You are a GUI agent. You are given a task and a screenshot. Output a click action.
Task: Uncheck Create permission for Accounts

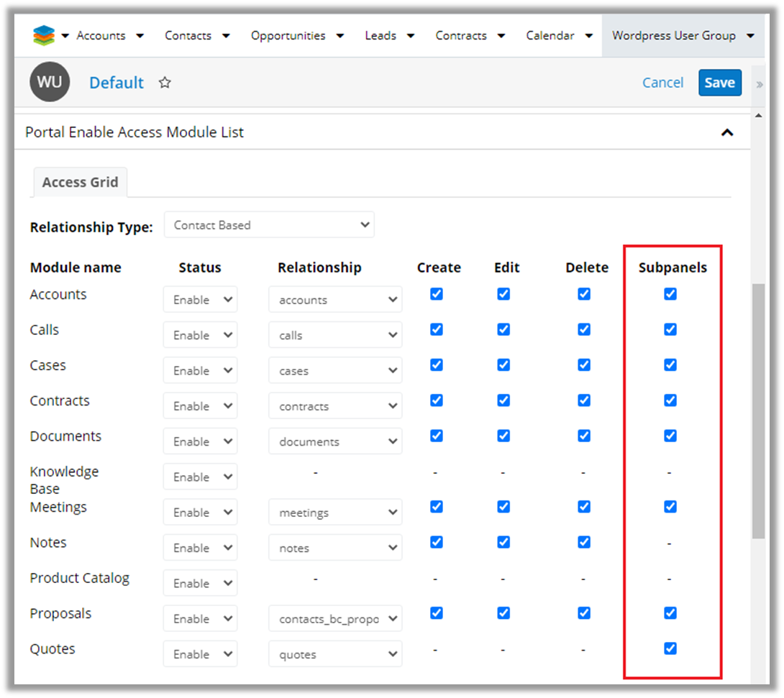pyautogui.click(x=437, y=294)
